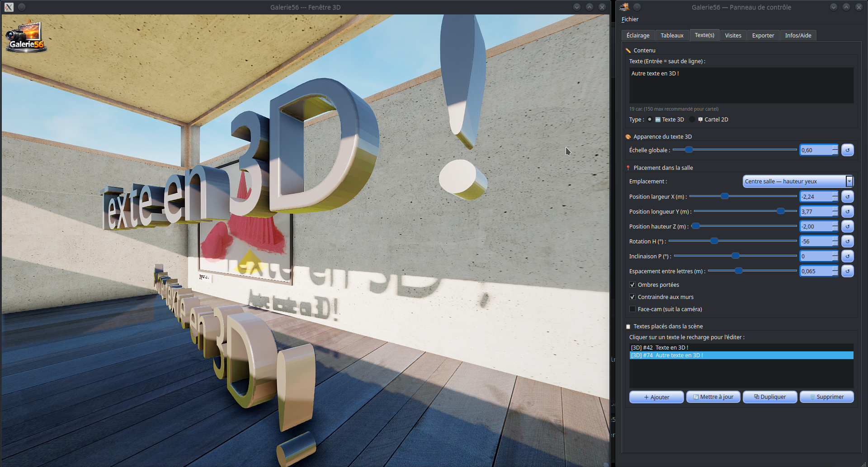Click the Inclinaison P slider handle
Image resolution: width=868 pixels, height=467 pixels.
pyautogui.click(x=736, y=256)
